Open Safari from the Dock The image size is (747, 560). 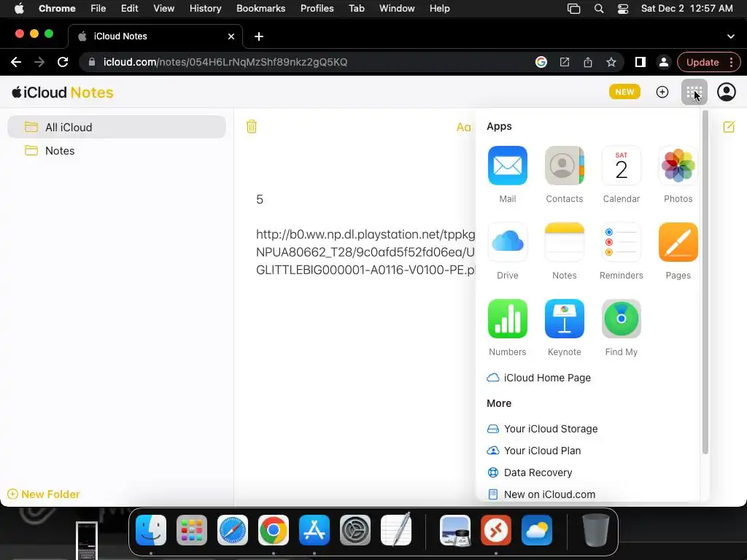[233, 530]
